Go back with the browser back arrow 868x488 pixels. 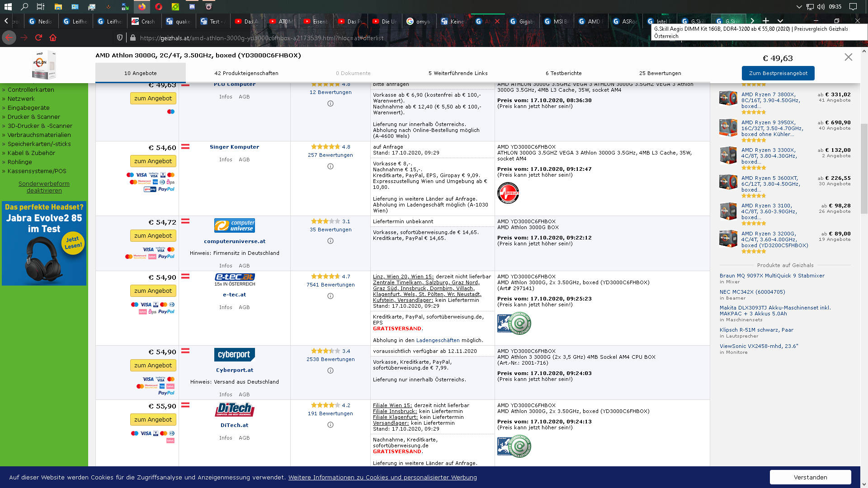pyautogui.click(x=9, y=38)
